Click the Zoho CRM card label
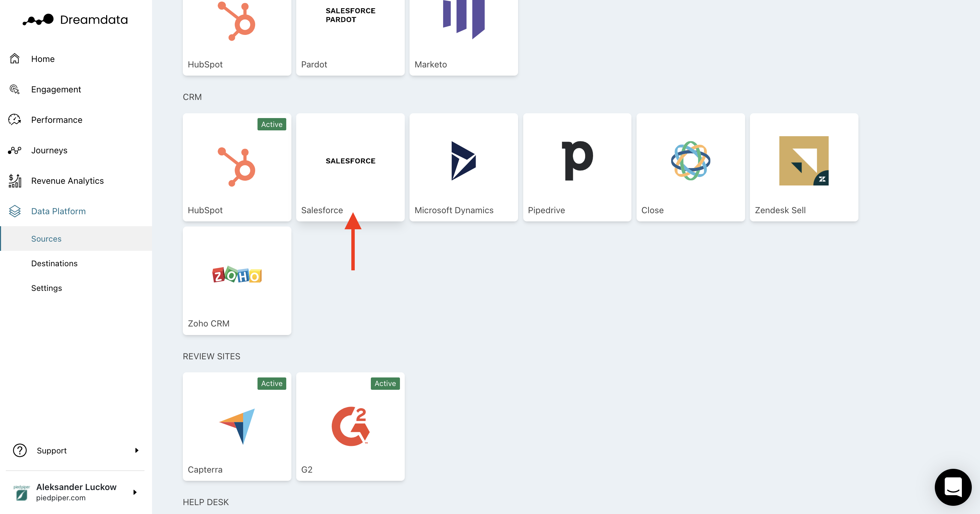 tap(209, 323)
